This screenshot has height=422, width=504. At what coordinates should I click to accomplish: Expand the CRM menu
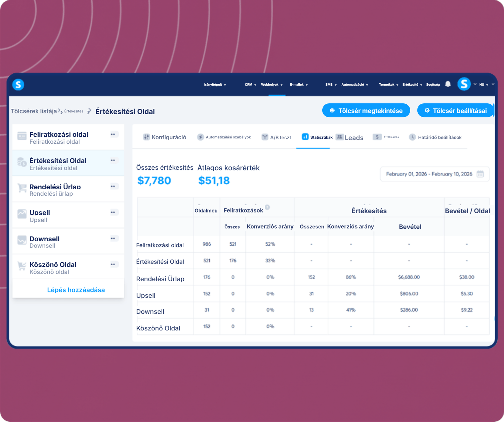[x=250, y=85]
